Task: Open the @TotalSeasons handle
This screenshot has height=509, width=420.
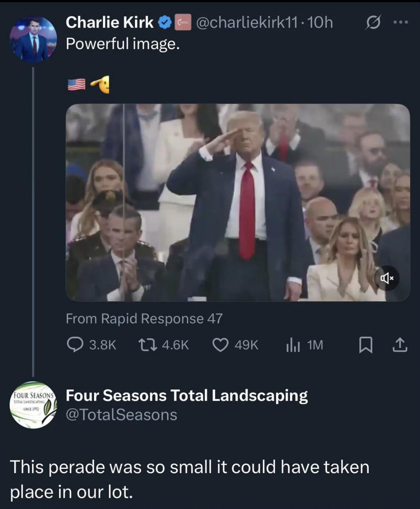Action: pos(121,415)
